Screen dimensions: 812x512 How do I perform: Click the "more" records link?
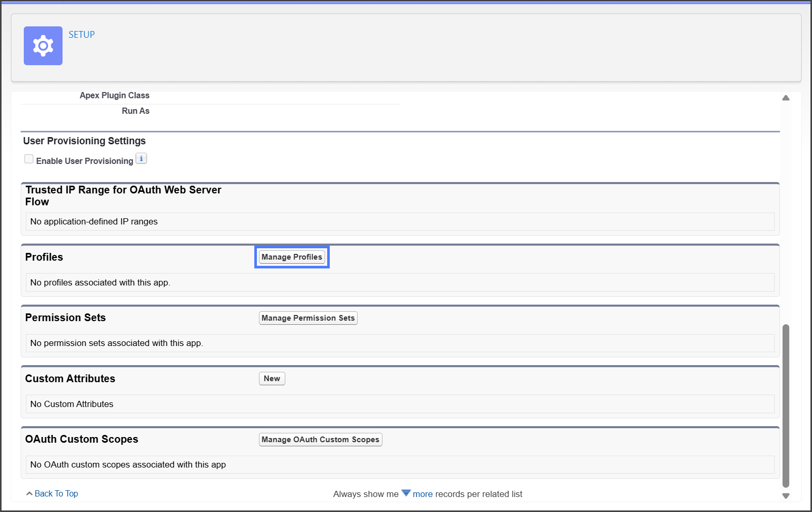(x=422, y=494)
